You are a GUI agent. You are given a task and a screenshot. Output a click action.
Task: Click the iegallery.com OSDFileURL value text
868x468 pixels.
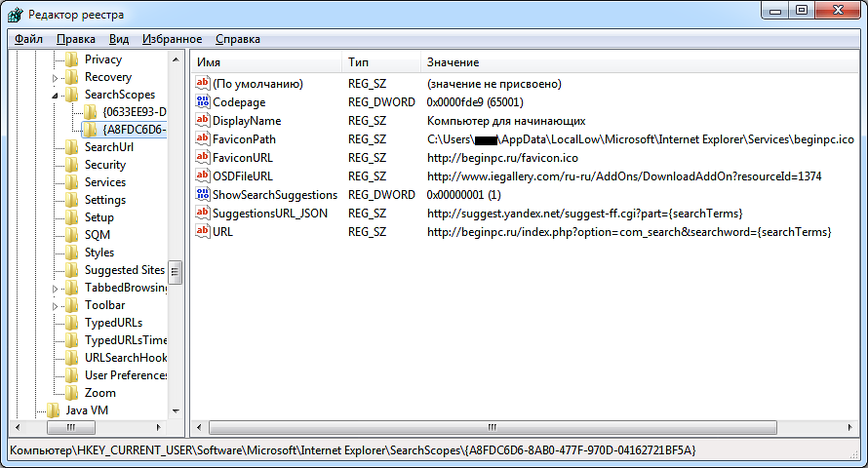[624, 176]
